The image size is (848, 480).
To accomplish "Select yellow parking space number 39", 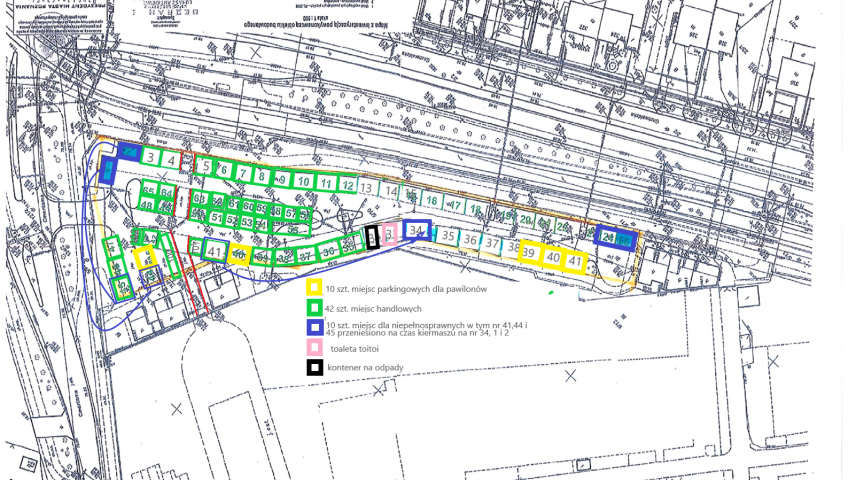I will pos(529,255).
